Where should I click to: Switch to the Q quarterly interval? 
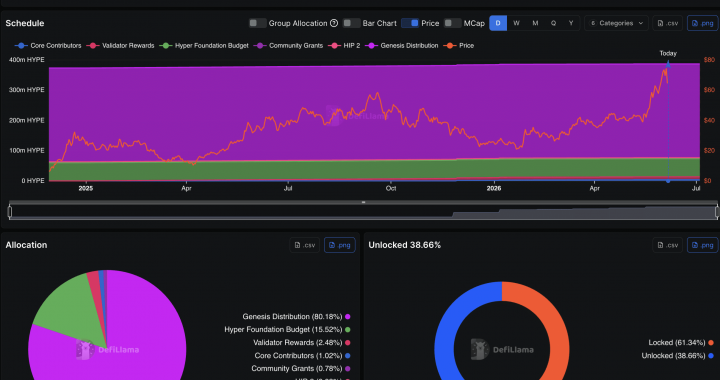pyautogui.click(x=553, y=23)
